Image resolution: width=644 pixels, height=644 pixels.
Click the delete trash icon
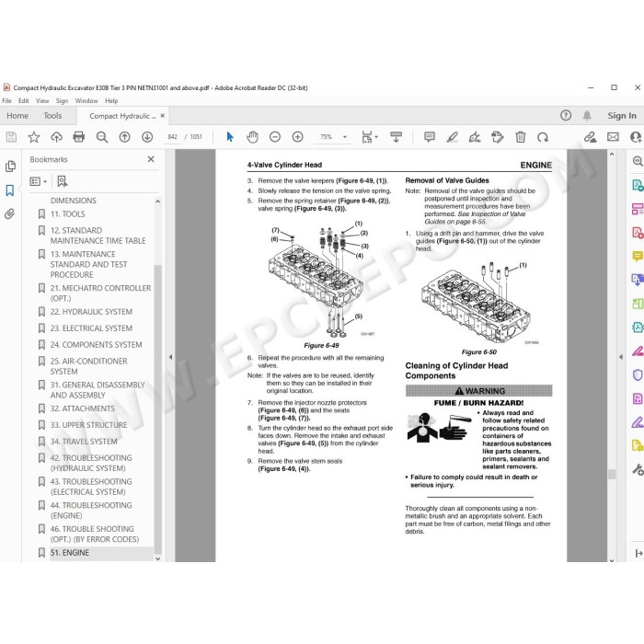point(521,137)
